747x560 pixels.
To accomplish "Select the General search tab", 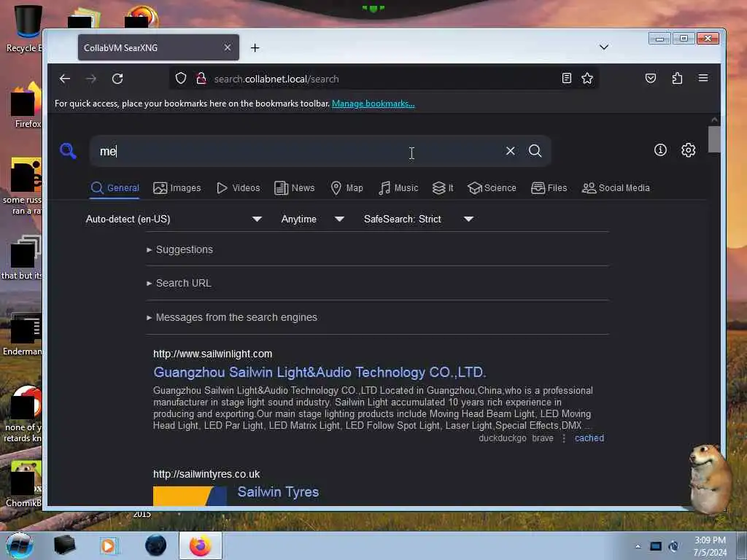I will tap(115, 187).
